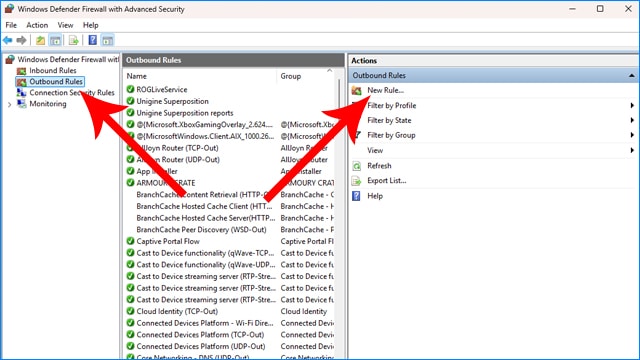Click the Help icon in Actions pane
Viewport: 640px width, 360px height.
[356, 196]
